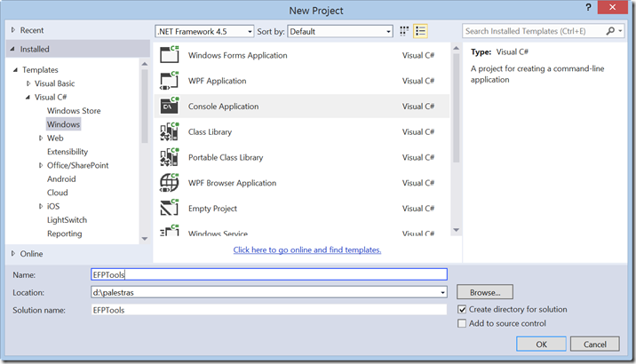Image resolution: width=636 pixels, height=364 pixels.
Task: Select the Windows Forms Application template icon
Action: pyautogui.click(x=169, y=55)
